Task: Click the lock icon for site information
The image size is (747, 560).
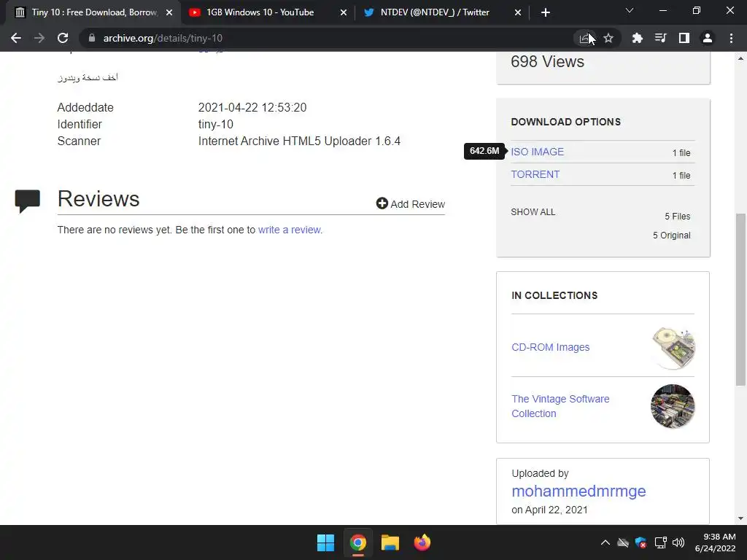Action: (92, 38)
